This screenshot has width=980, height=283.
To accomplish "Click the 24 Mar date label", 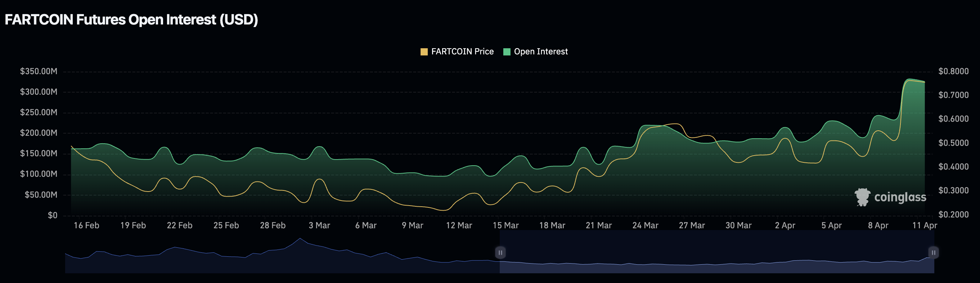I will [x=645, y=225].
